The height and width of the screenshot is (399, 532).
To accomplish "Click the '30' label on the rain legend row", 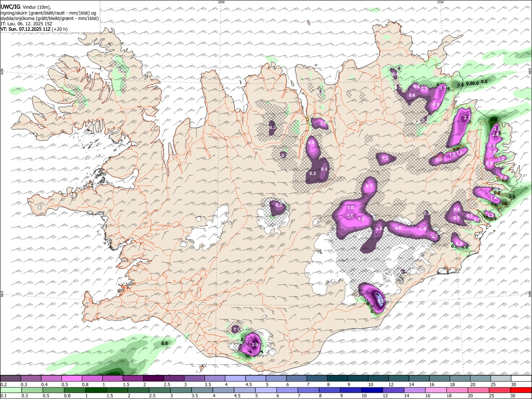I will [x=512, y=396].
